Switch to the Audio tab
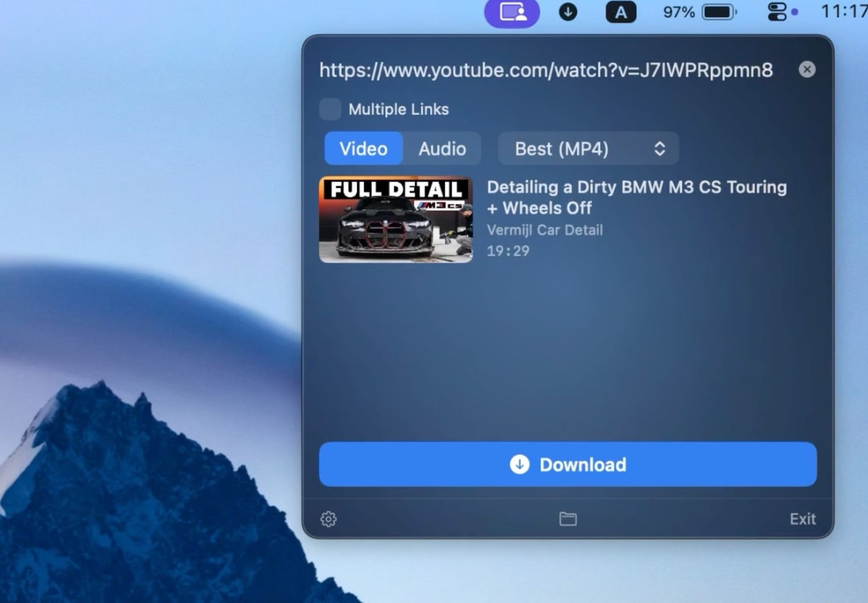Image resolution: width=868 pixels, height=603 pixels. (442, 149)
